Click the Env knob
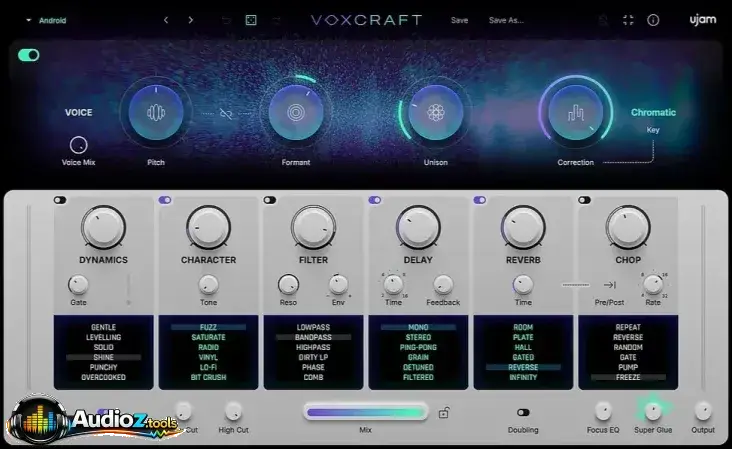Viewport: 732px width, 449px height. (x=338, y=285)
